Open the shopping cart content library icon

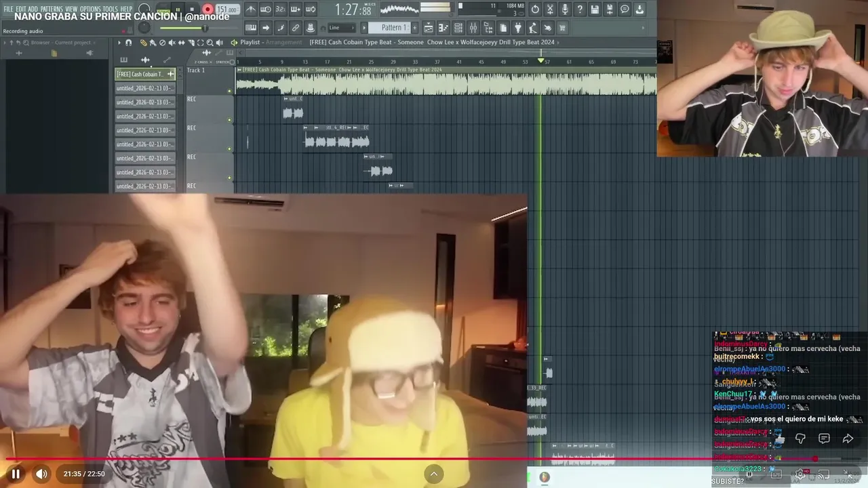point(562,28)
